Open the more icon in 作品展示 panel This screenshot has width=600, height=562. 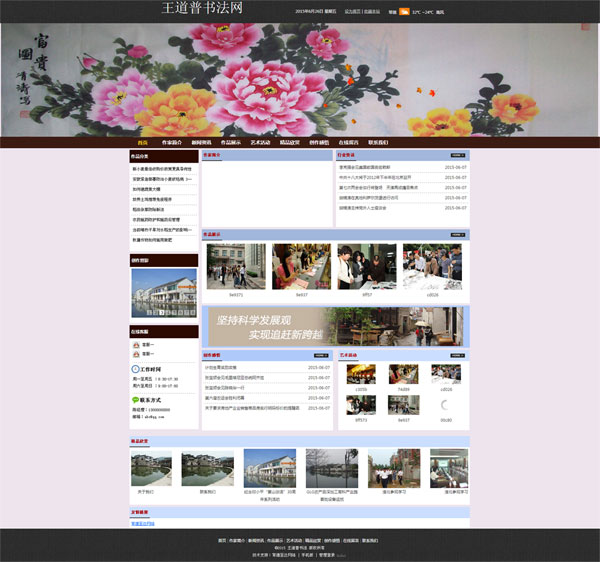tap(459, 235)
